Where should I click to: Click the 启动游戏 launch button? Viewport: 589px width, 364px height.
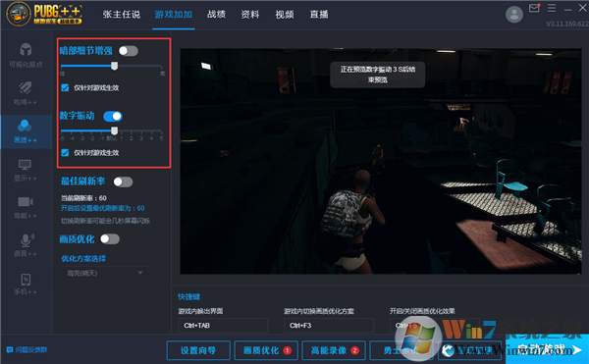[x=547, y=349]
